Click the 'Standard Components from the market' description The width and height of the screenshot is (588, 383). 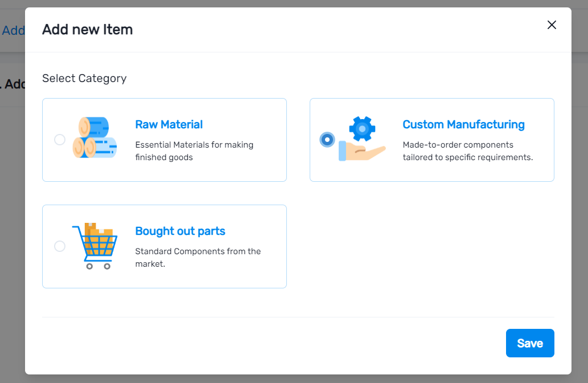tap(198, 258)
